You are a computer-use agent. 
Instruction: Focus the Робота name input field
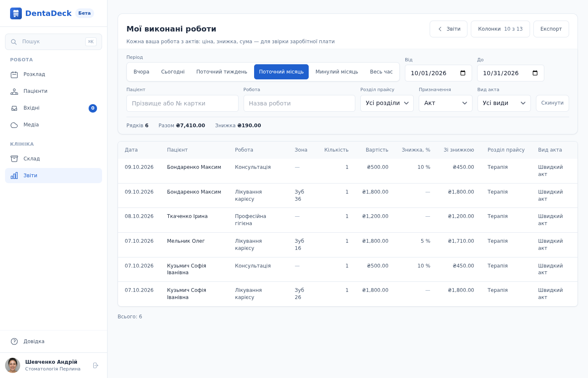coord(299,103)
